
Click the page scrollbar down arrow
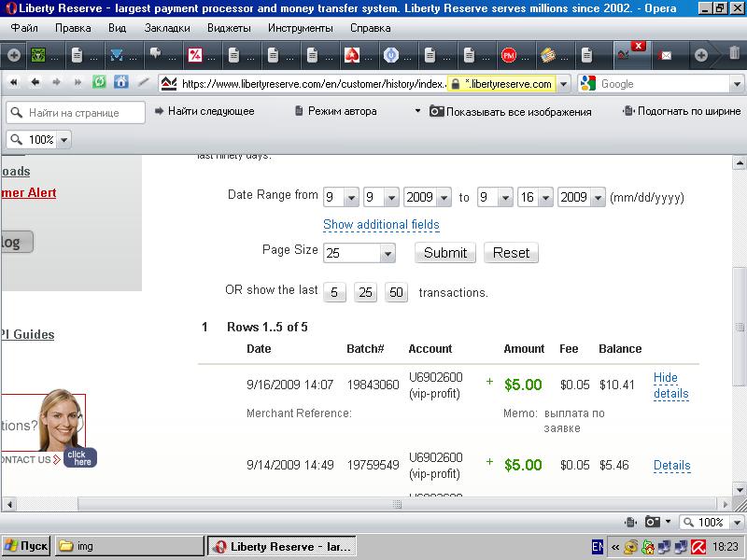[739, 489]
